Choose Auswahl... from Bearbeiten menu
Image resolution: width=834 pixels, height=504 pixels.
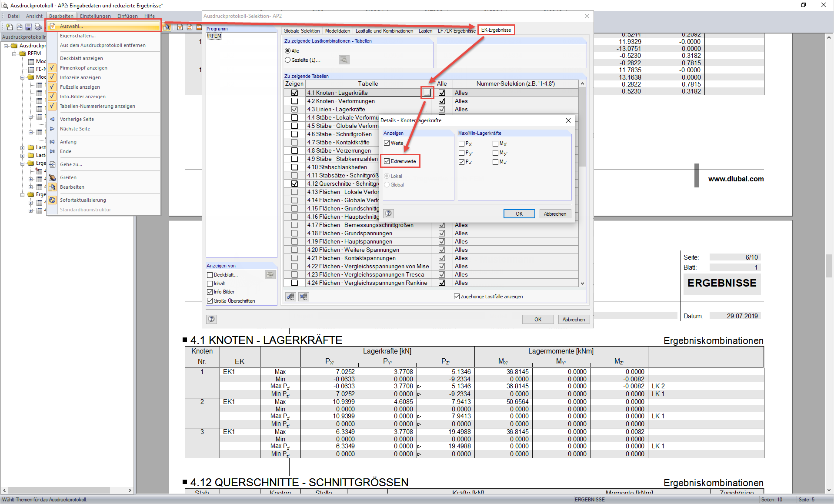coord(104,26)
